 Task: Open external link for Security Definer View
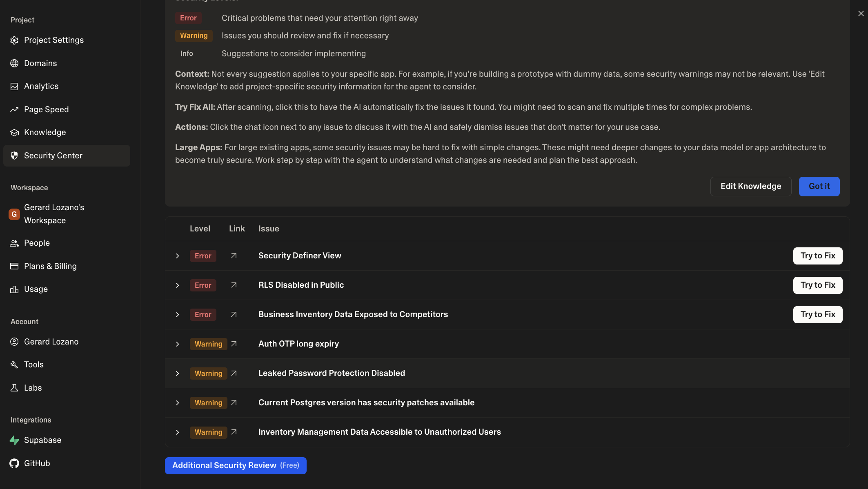tap(234, 256)
